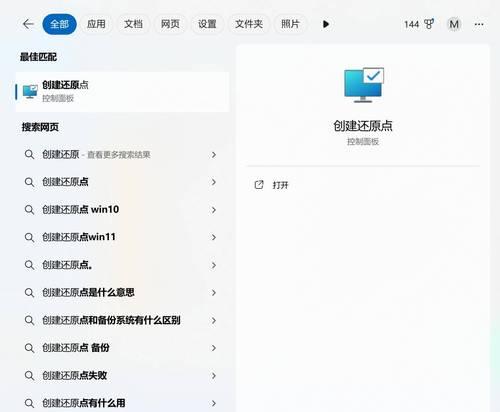The height and width of the screenshot is (412, 500).
Task: Expand chevron for 创建还原点 备份 suggestion
Action: pos(214,348)
